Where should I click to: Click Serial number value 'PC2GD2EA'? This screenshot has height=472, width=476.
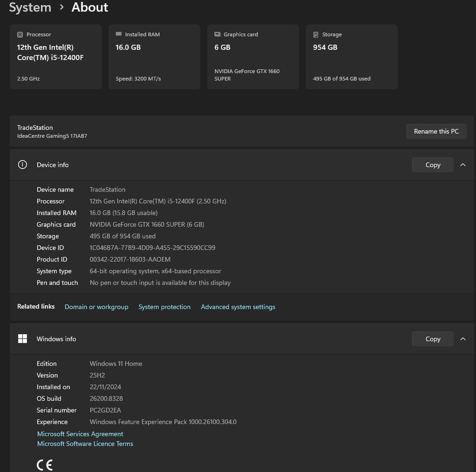pyautogui.click(x=105, y=410)
